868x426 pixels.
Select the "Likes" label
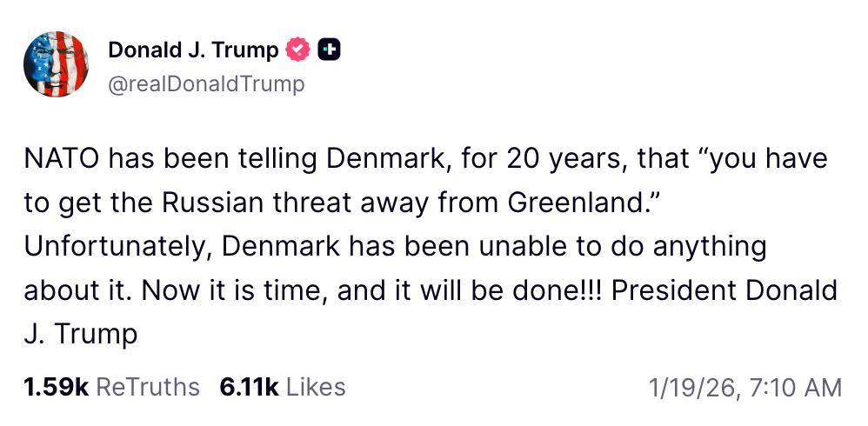click(x=316, y=387)
